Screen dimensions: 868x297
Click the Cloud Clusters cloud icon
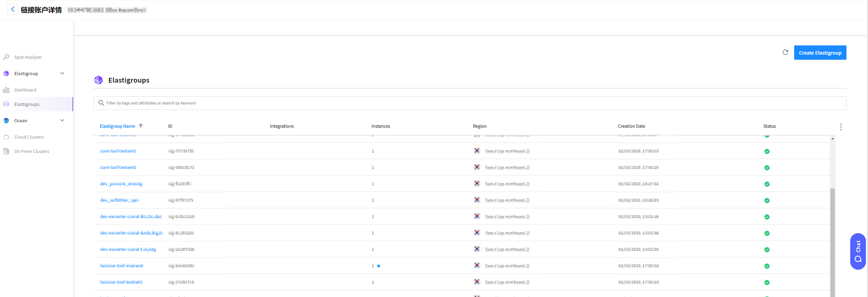(x=6, y=137)
